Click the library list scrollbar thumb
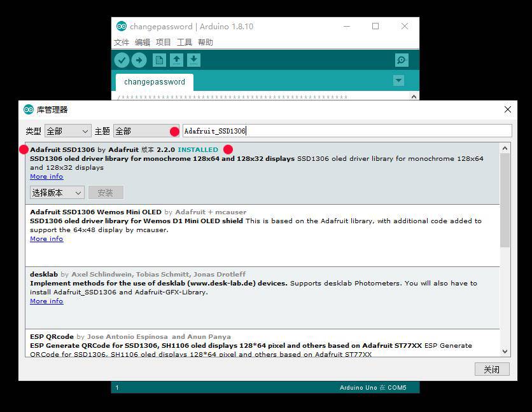The height and width of the screenshot is (412, 532). 505,200
